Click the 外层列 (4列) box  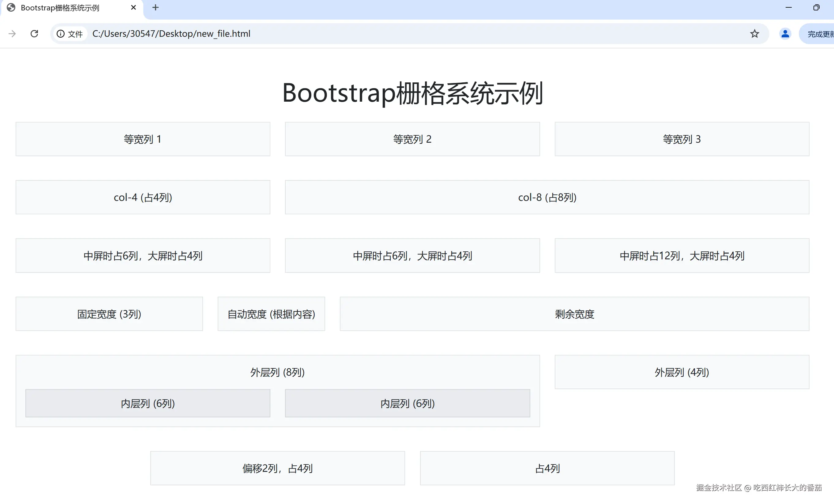(x=682, y=372)
